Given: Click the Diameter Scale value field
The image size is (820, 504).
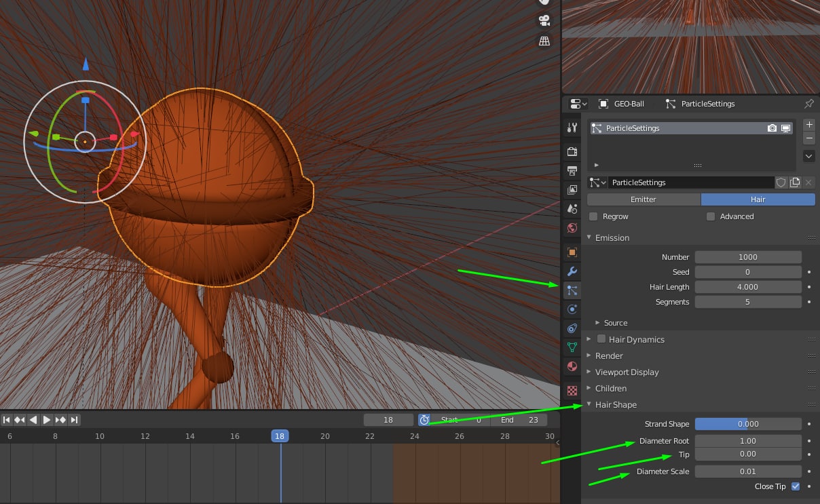Looking at the screenshot, I should pyautogui.click(x=748, y=471).
